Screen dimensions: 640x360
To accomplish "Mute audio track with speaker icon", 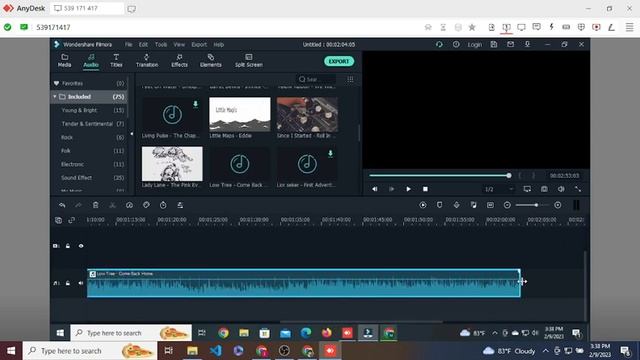I will coord(81,283).
